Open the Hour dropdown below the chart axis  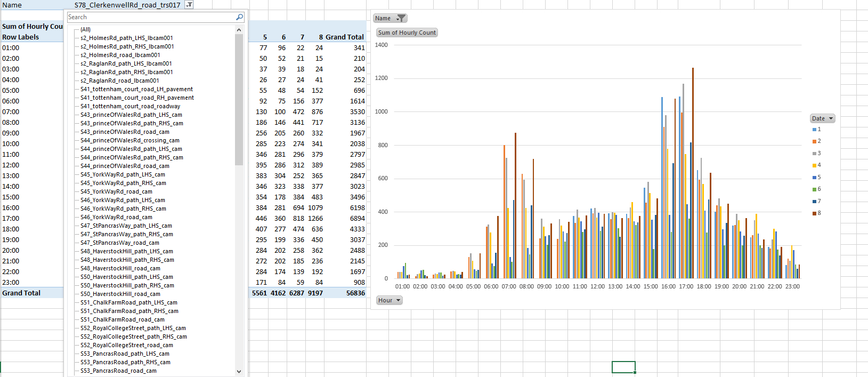point(389,300)
